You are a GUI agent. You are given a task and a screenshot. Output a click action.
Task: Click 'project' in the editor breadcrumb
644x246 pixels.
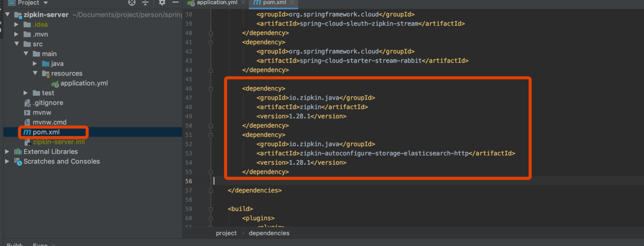click(226, 233)
